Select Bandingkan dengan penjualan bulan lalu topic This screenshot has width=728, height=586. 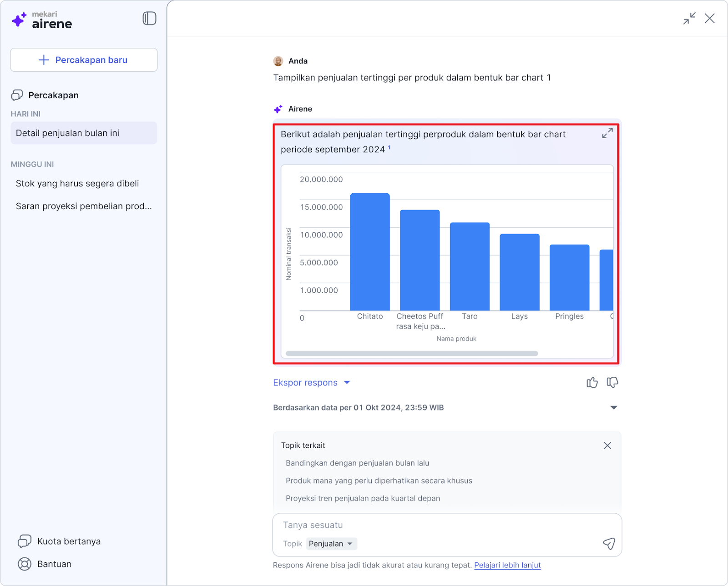358,463
